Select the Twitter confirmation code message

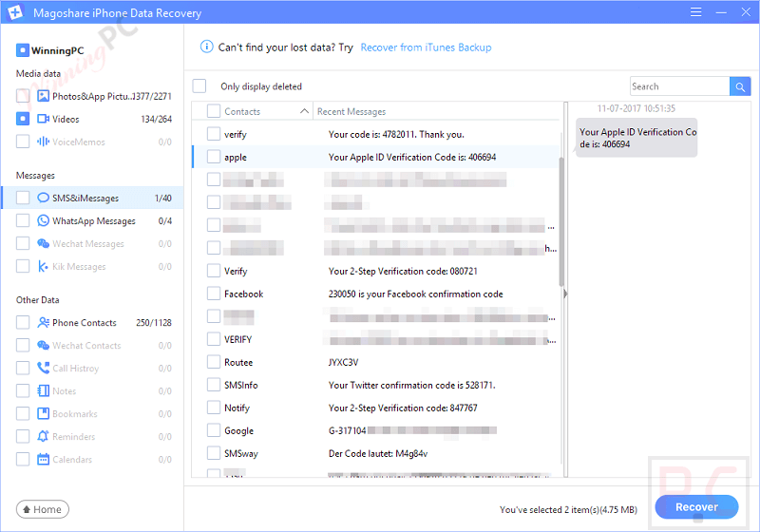[x=376, y=385]
